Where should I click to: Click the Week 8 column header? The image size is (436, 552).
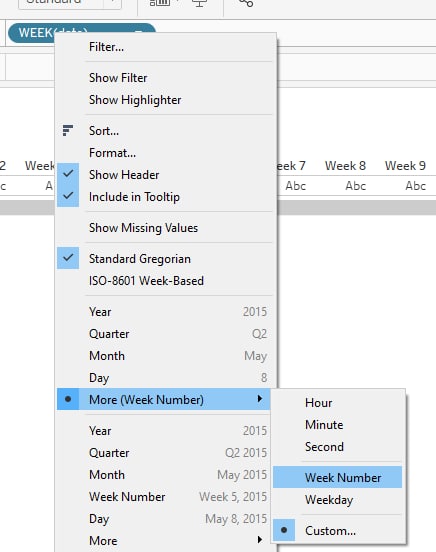point(345,166)
